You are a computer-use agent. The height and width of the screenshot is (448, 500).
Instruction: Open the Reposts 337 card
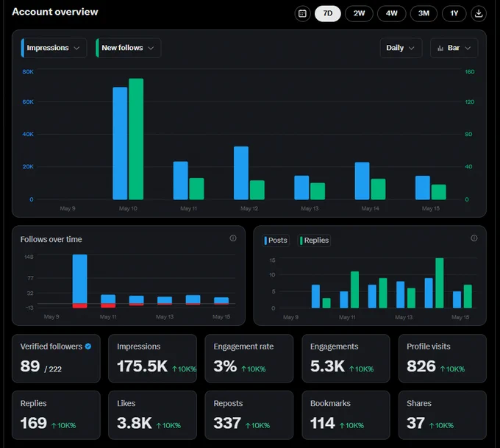coord(249,415)
